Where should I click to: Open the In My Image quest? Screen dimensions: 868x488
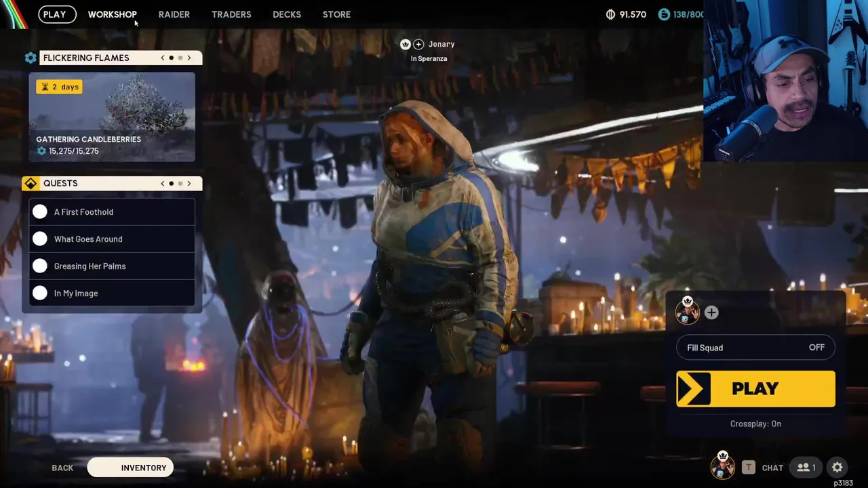pos(112,293)
